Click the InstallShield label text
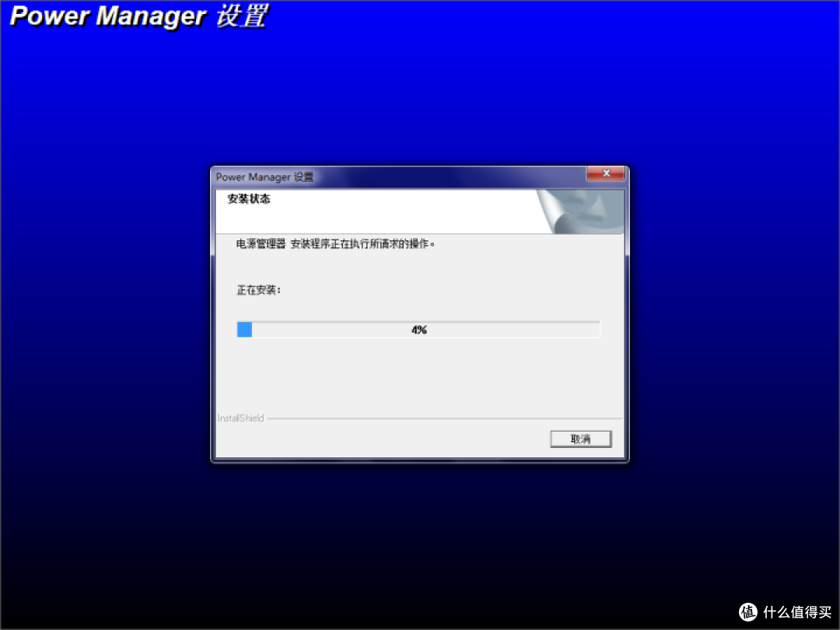 (240, 418)
